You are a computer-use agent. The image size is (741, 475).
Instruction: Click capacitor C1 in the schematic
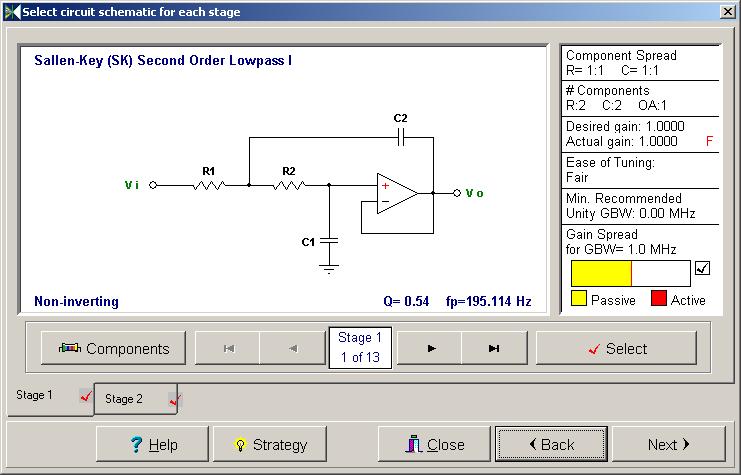click(329, 241)
